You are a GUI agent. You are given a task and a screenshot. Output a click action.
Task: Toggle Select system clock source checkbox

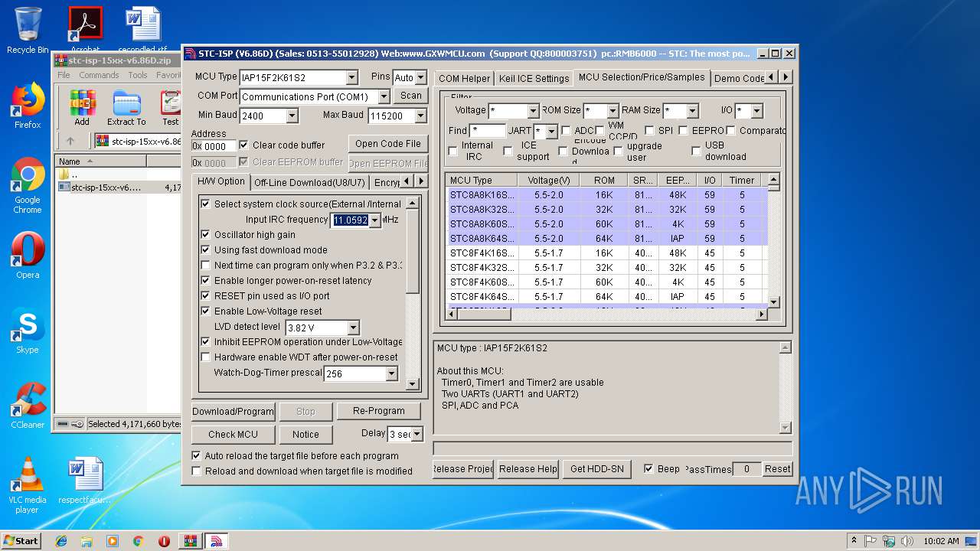205,204
